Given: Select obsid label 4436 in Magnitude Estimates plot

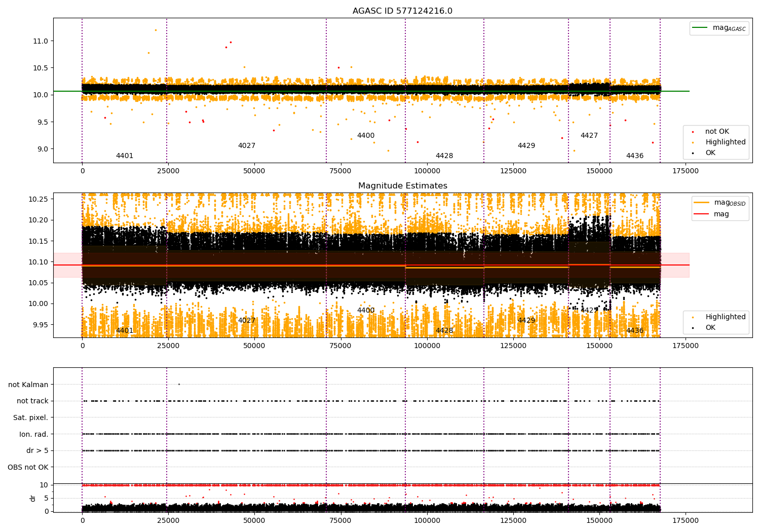Looking at the screenshot, I should 635,331.
